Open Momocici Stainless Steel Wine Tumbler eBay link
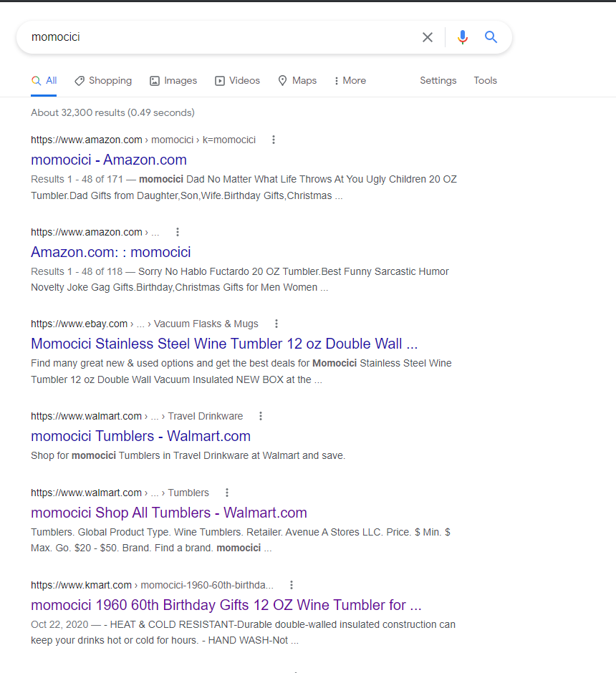Screen dimensions: 616x673 [x=224, y=344]
